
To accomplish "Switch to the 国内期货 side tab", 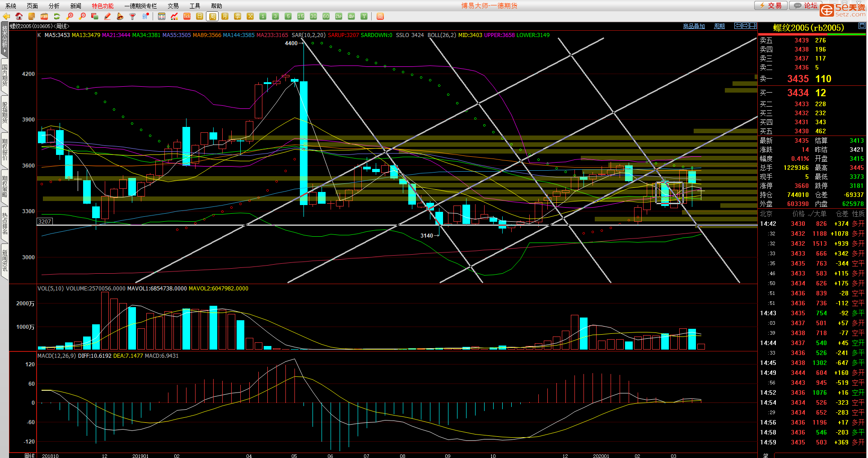I will [x=5, y=75].
